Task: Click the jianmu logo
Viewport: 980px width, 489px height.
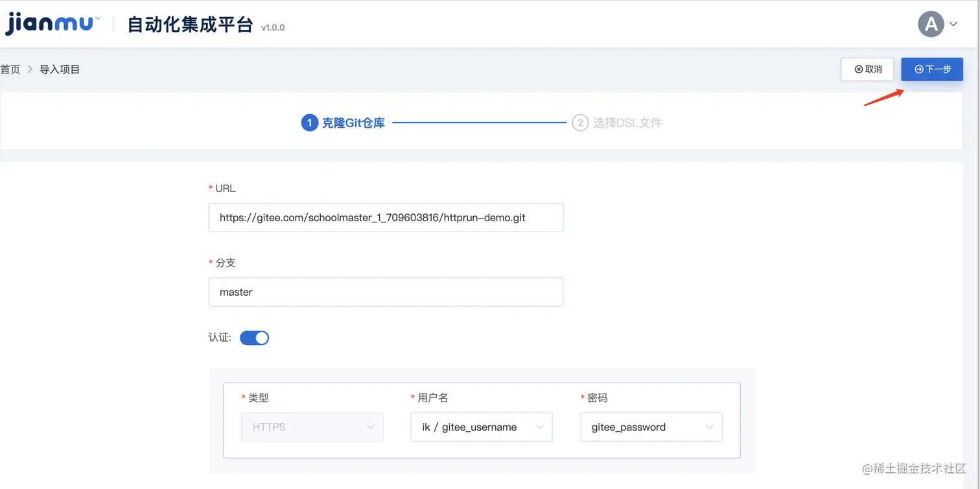Action: [52, 25]
